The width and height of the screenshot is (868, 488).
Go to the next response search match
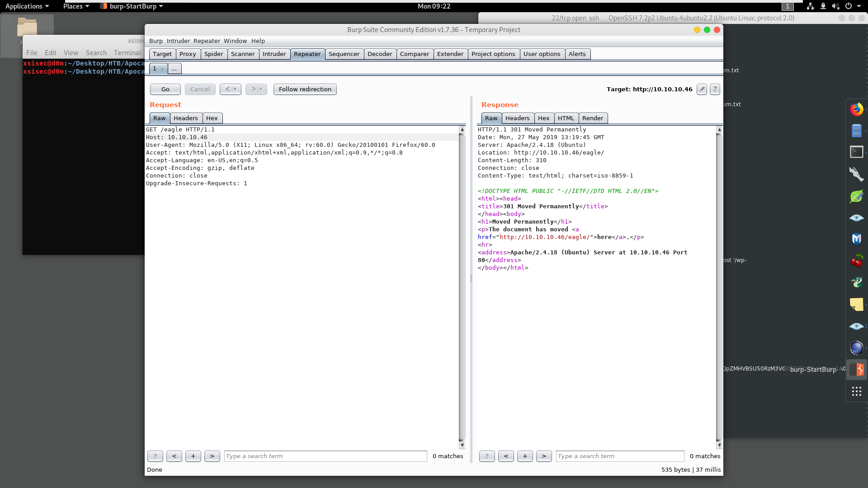544,456
